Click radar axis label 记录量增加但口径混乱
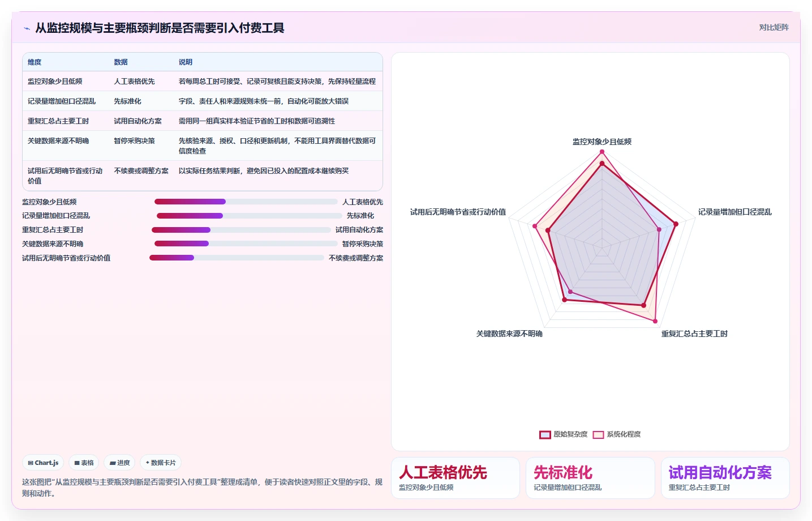 pos(734,212)
